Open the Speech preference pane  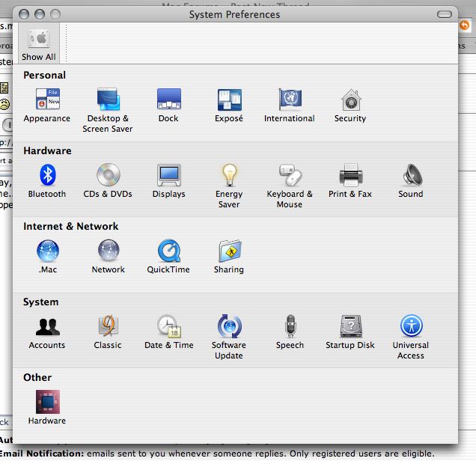coord(290,332)
